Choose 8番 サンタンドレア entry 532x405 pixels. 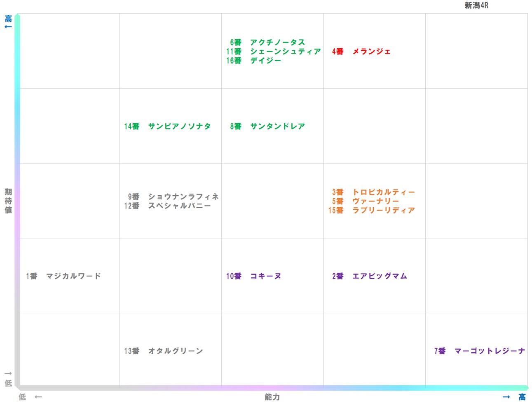[x=267, y=126]
